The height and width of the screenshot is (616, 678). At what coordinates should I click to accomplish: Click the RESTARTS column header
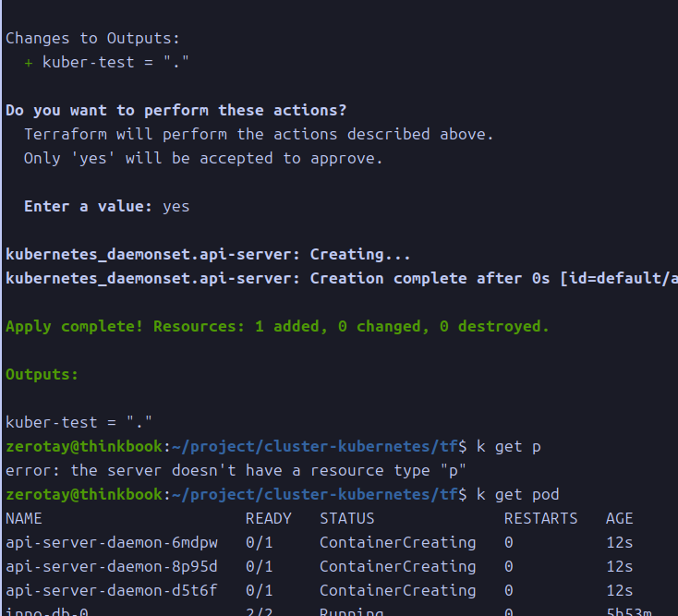[540, 518]
